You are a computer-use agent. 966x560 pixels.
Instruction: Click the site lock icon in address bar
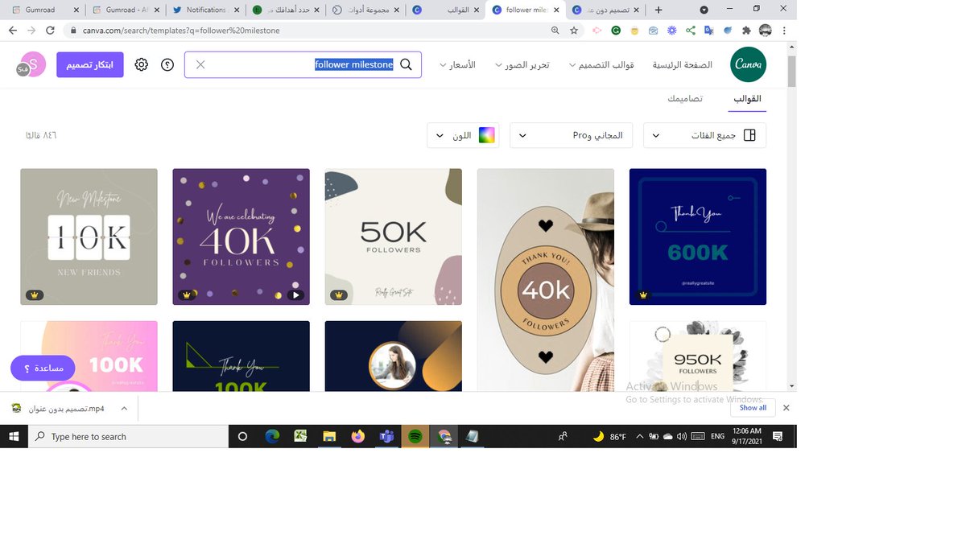click(72, 31)
